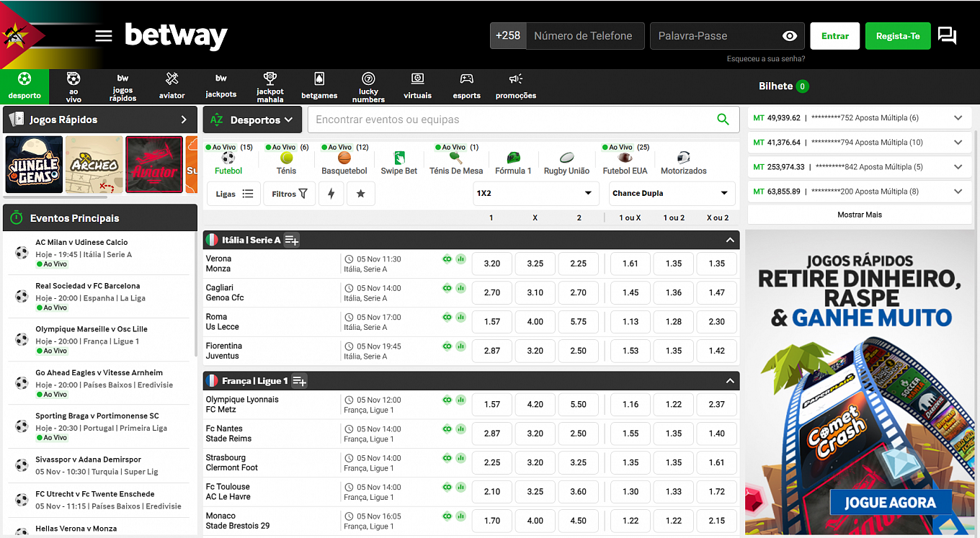Click the search magnifier icon
Viewport: 980px width, 538px height.
coord(723,120)
